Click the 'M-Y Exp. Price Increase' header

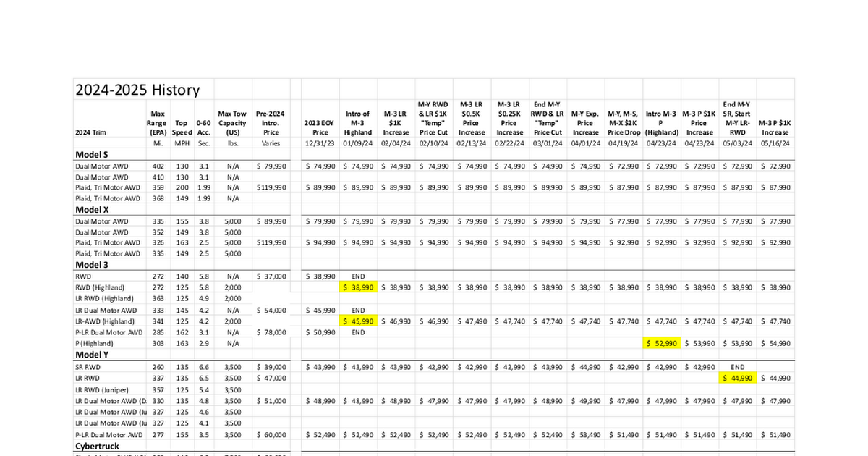point(584,123)
